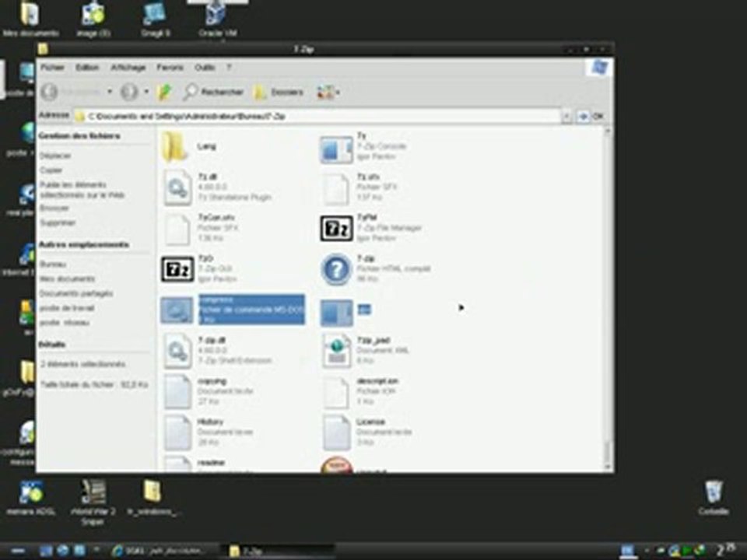Click the Up folder icon in toolbar
747x560 pixels.
[164, 92]
